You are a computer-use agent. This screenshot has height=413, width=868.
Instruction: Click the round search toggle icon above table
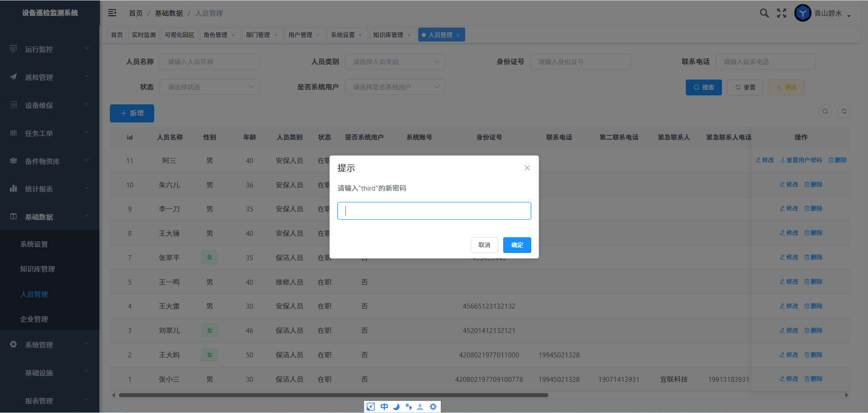[x=825, y=112]
